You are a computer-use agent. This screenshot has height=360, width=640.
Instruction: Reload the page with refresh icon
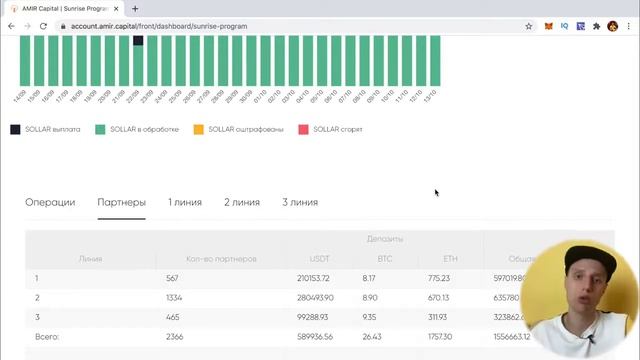pos(43,26)
